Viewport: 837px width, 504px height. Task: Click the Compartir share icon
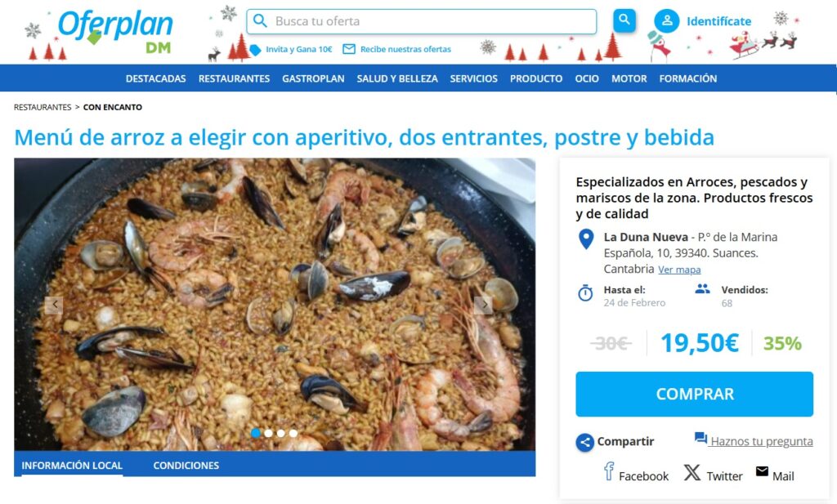click(584, 442)
